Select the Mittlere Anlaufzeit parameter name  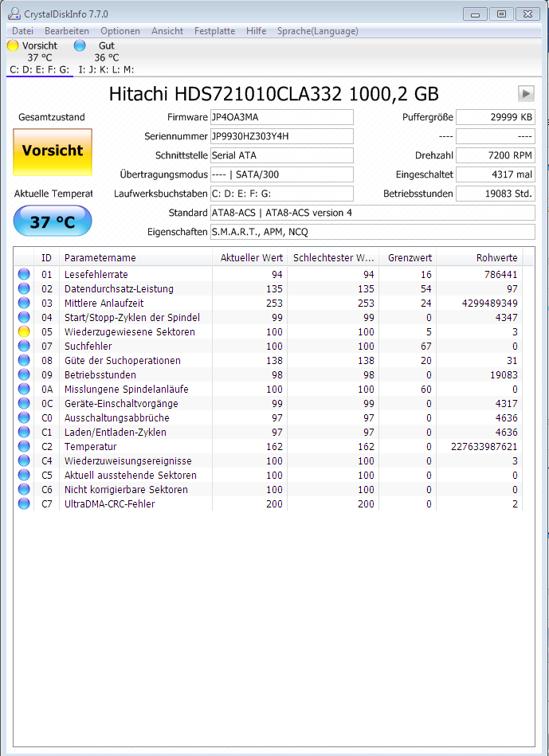pyautogui.click(x=104, y=304)
